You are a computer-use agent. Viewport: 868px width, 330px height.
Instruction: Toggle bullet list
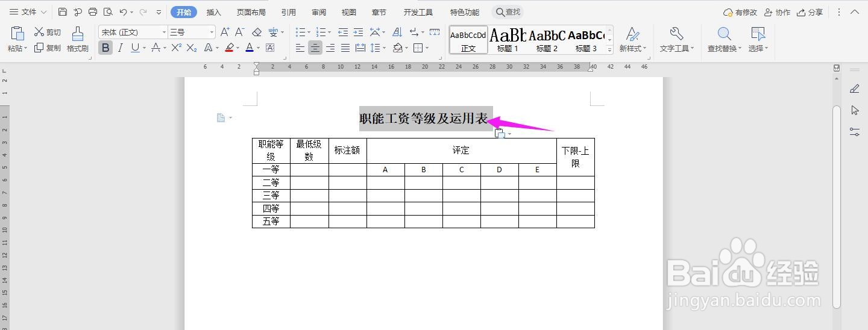(x=301, y=32)
